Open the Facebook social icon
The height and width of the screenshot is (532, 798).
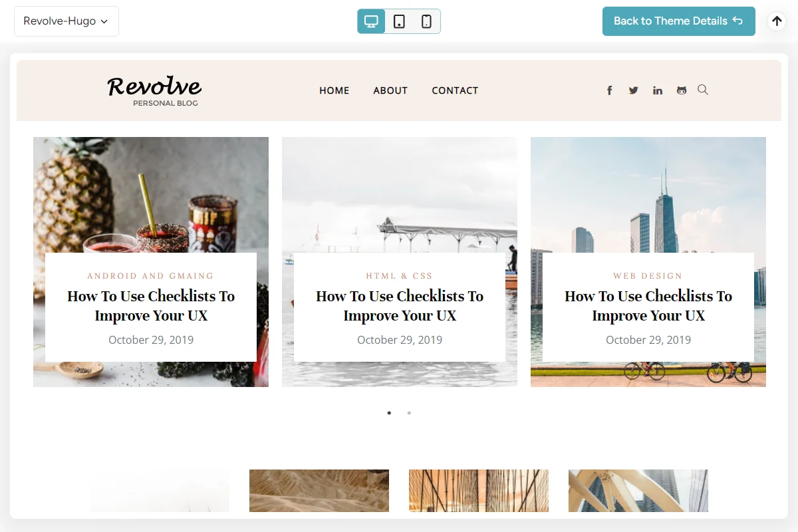click(x=609, y=90)
